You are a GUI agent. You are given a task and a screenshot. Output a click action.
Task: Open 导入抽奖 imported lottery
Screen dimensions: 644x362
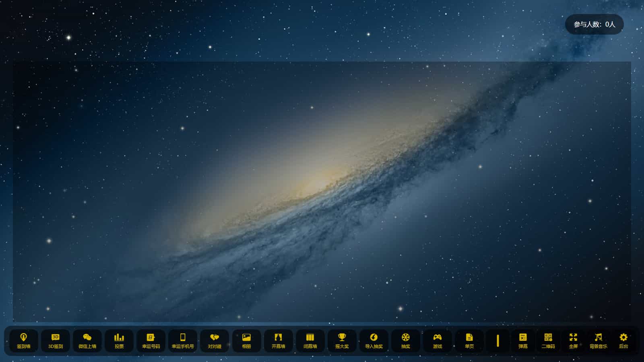pyautogui.click(x=374, y=341)
